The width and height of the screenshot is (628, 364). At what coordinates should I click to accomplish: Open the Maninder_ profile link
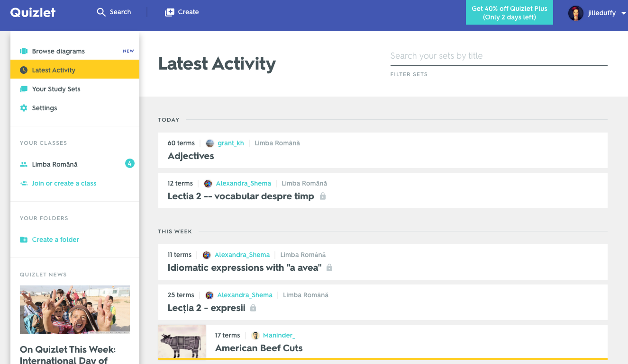click(279, 336)
